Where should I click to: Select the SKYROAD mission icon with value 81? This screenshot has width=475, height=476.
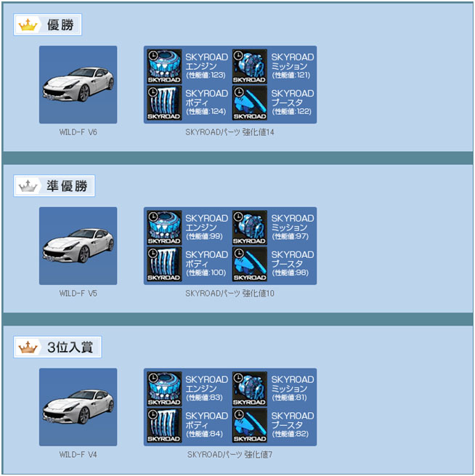[x=250, y=389]
